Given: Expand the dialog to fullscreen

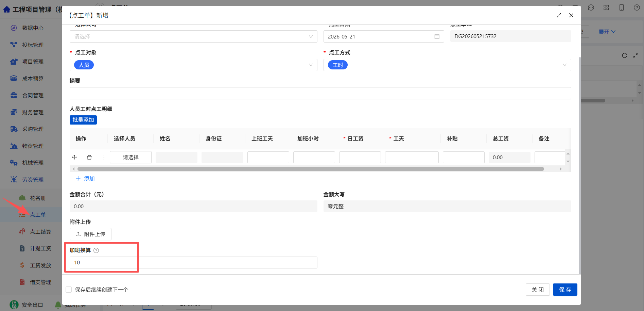Looking at the screenshot, I should click(x=559, y=15).
